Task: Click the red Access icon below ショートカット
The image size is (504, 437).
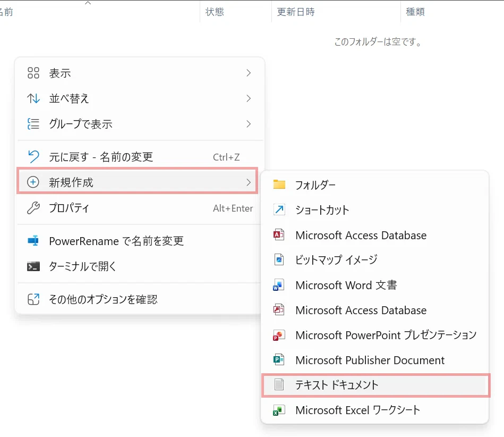Action: click(x=279, y=234)
